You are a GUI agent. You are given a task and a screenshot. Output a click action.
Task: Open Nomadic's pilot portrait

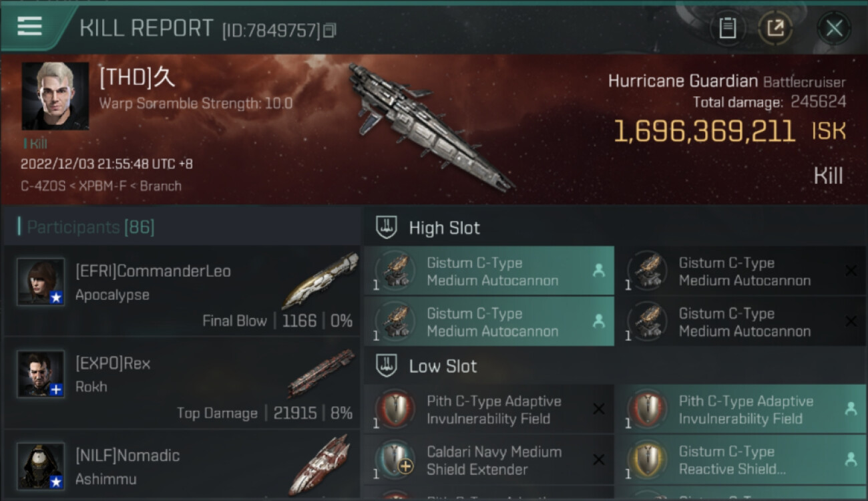(x=41, y=466)
